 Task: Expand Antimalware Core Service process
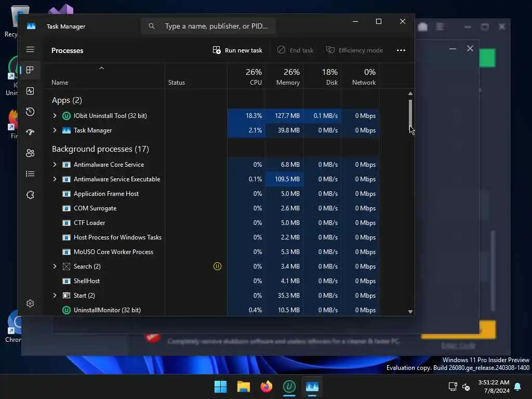[x=55, y=165]
